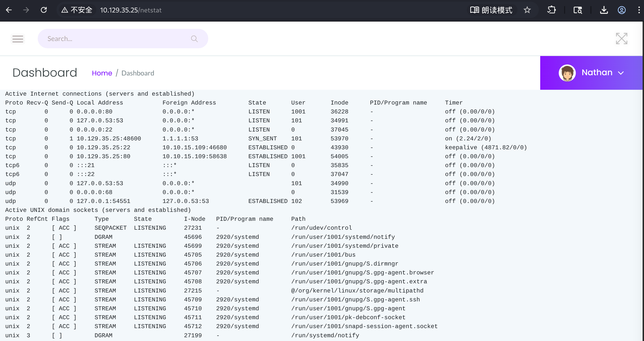Toggle fullscreen with the expand arrows icon

622,38
